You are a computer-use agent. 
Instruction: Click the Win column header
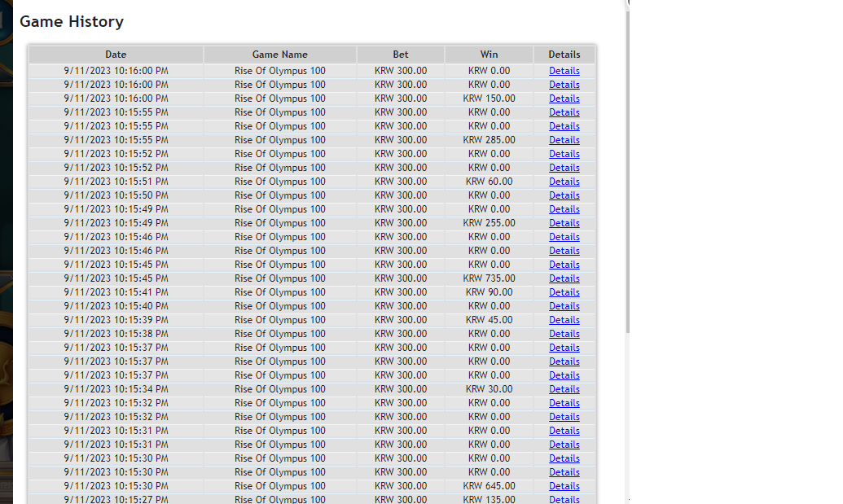coord(489,55)
